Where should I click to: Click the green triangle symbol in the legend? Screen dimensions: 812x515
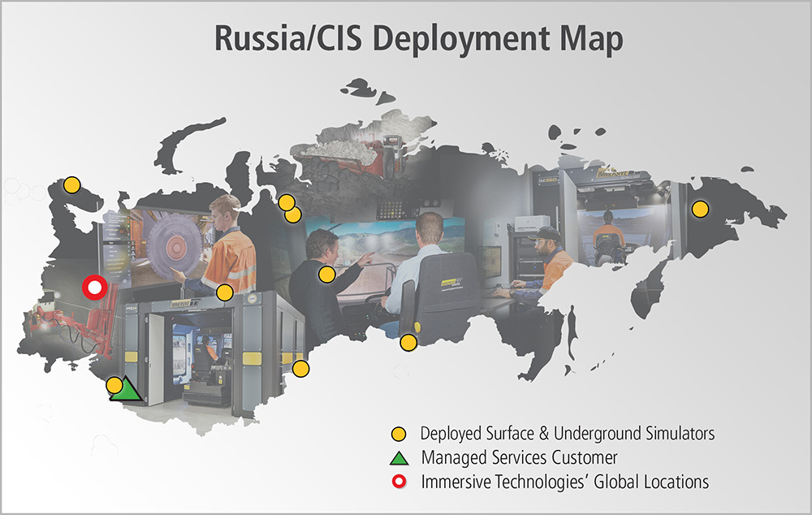click(x=399, y=457)
